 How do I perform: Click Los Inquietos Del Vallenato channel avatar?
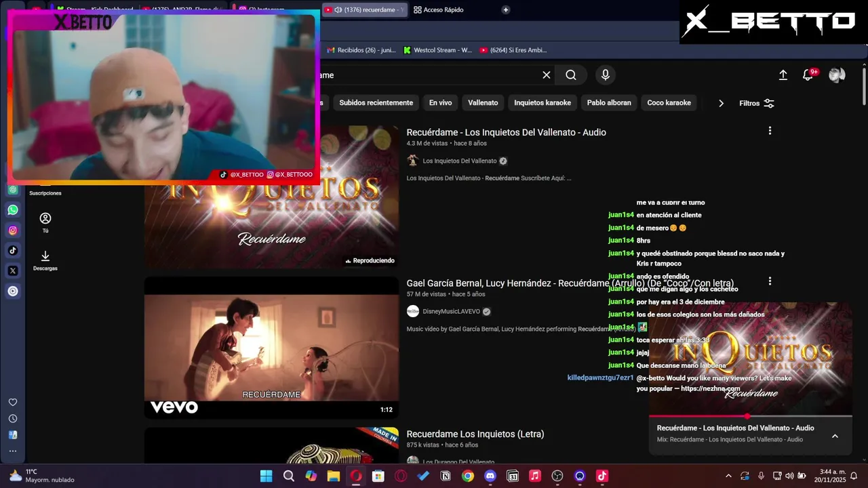412,161
